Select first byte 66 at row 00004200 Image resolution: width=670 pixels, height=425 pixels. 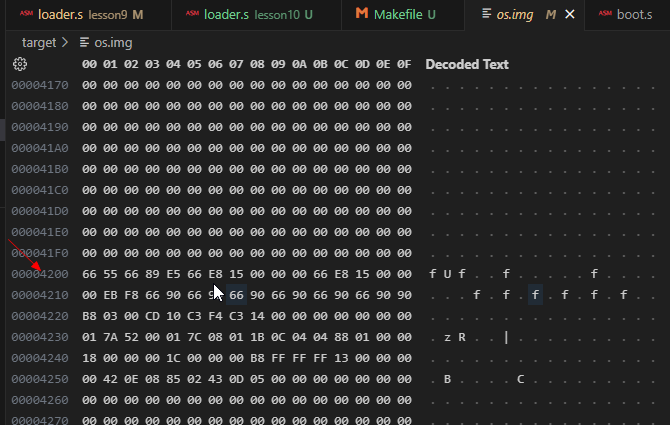coord(89,274)
